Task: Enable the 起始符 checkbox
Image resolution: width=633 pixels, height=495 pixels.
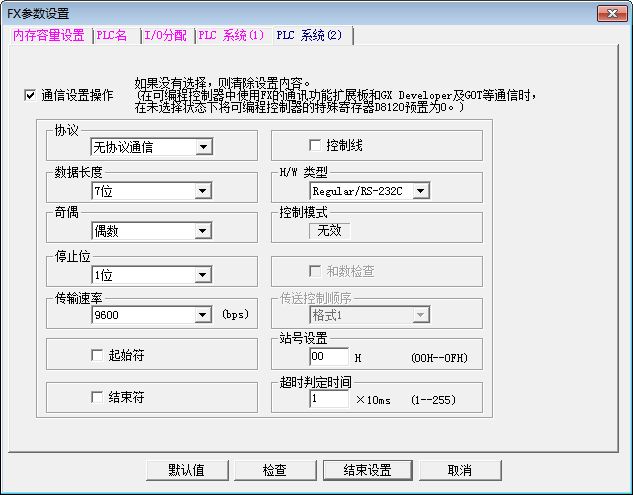Action: click(98, 355)
